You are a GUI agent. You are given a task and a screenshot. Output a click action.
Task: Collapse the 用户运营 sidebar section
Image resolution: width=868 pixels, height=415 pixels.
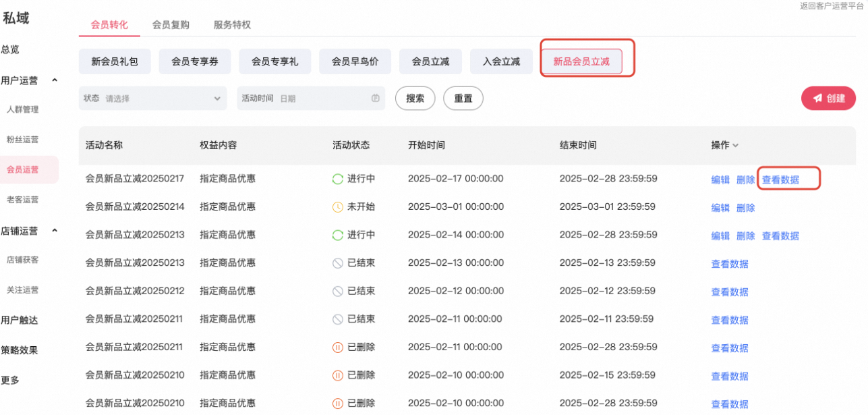click(x=55, y=80)
